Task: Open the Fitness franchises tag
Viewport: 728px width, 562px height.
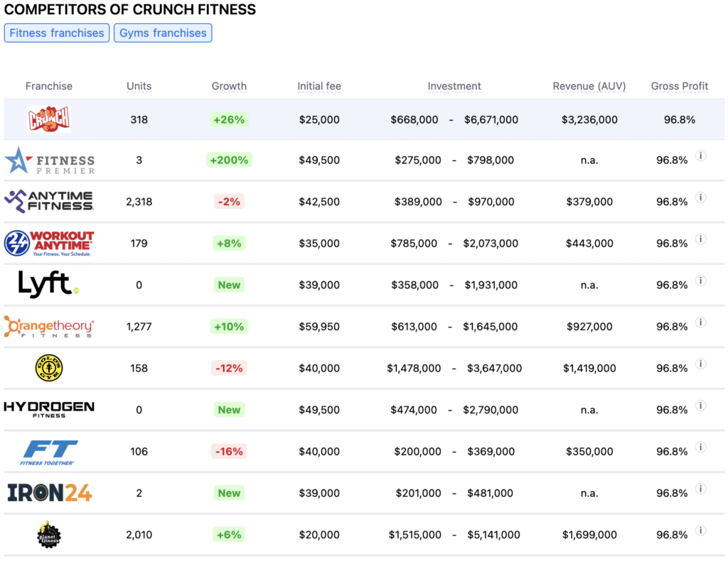Action: coord(57,33)
